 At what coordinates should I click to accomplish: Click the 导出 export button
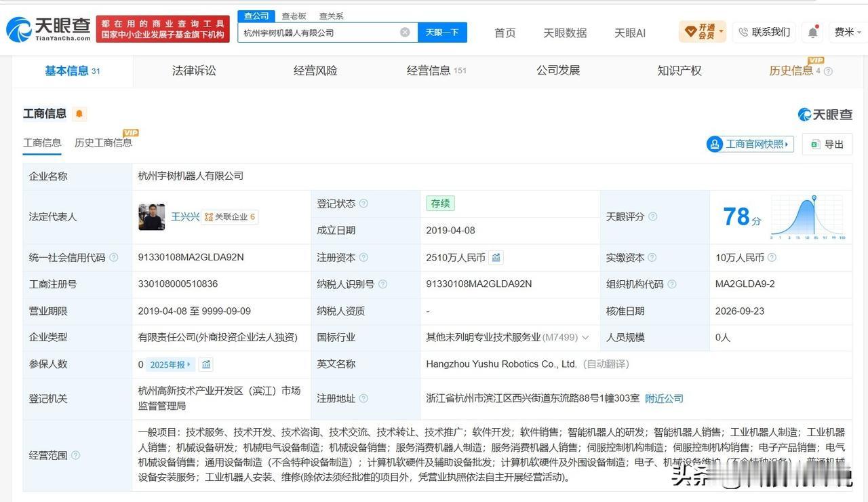(827, 144)
